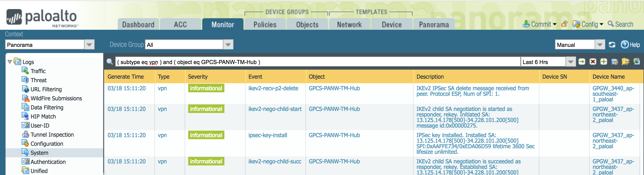Image resolution: width=644 pixels, height=175 pixels.
Task: Click the Load Filter folder icon
Action: 625,62
